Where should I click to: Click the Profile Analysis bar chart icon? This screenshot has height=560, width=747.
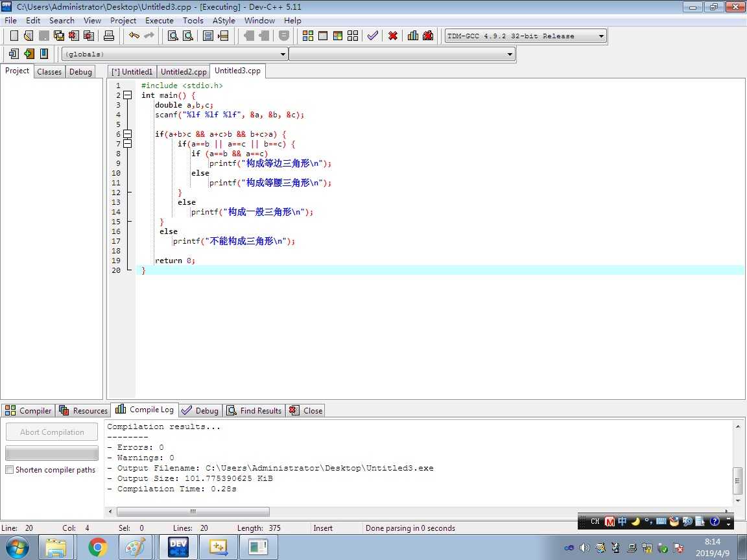coord(413,36)
